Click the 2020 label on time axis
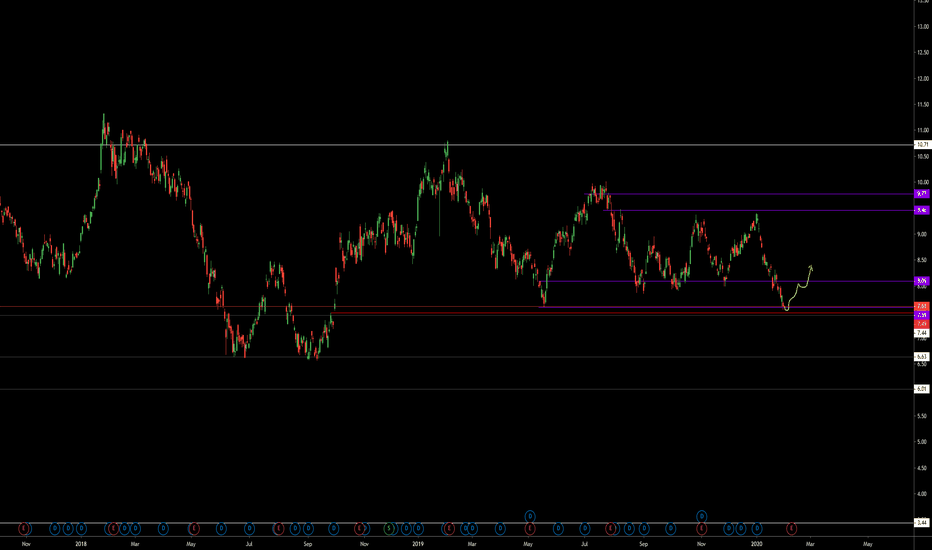The height and width of the screenshot is (550, 932). point(757,543)
